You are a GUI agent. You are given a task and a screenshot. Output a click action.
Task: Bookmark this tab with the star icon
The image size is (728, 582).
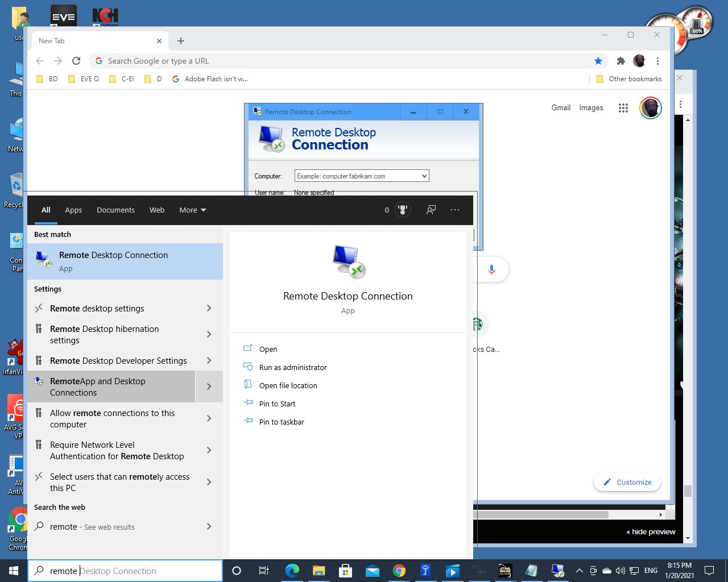point(598,61)
